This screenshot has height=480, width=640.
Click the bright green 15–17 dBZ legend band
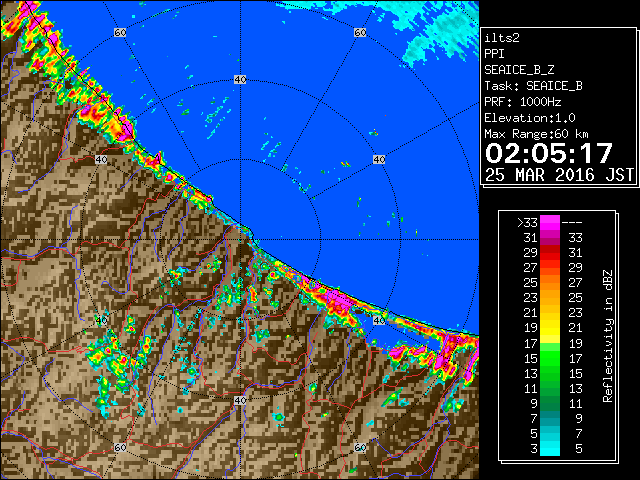[550, 358]
